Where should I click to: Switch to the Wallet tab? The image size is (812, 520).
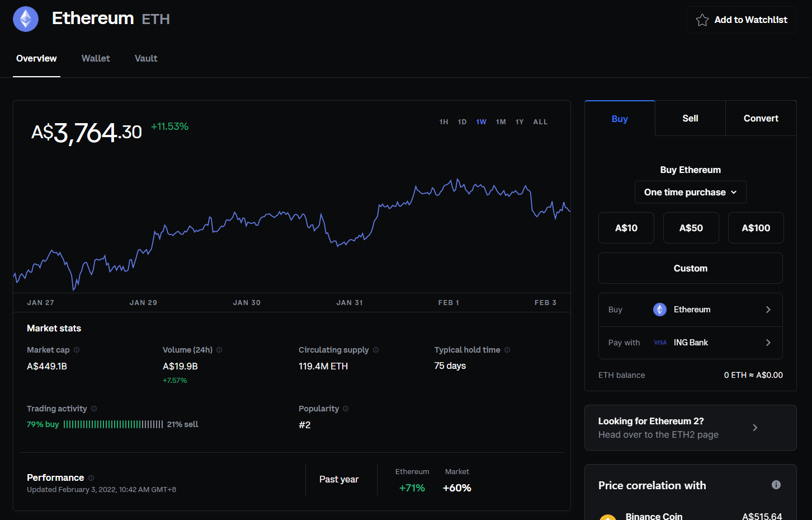[96, 58]
